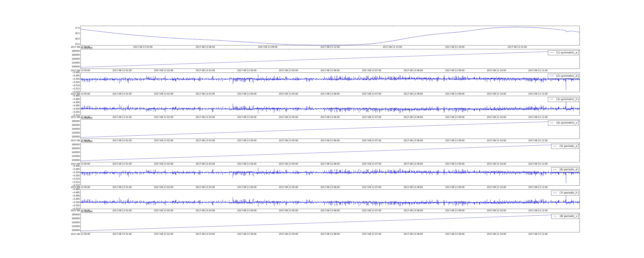The image size is (644, 258).
Task: Select the (3) symmetric_h legend box
Action: pyautogui.click(x=563, y=99)
